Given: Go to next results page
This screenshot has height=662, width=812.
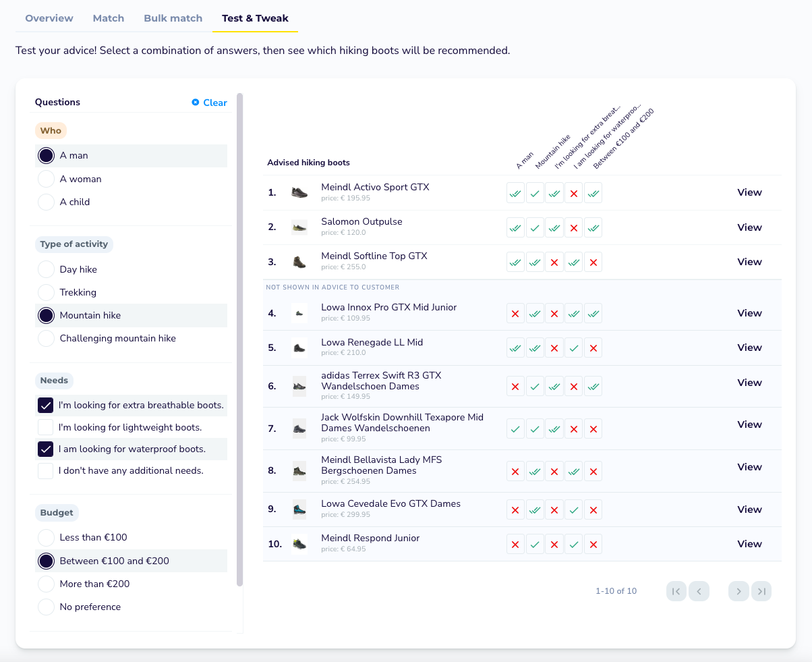Looking at the screenshot, I should pyautogui.click(x=738, y=591).
